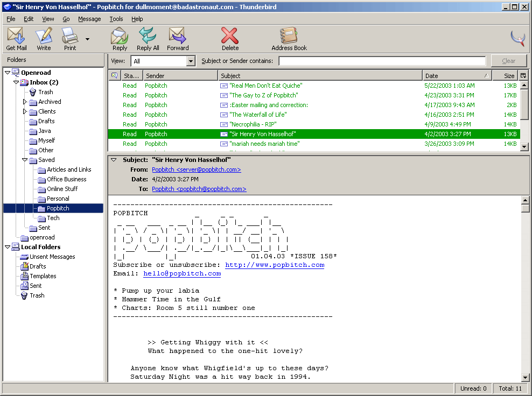Viewport: 532px width, 396px height.
Task: Expand the Archived folder
Action: click(24, 102)
